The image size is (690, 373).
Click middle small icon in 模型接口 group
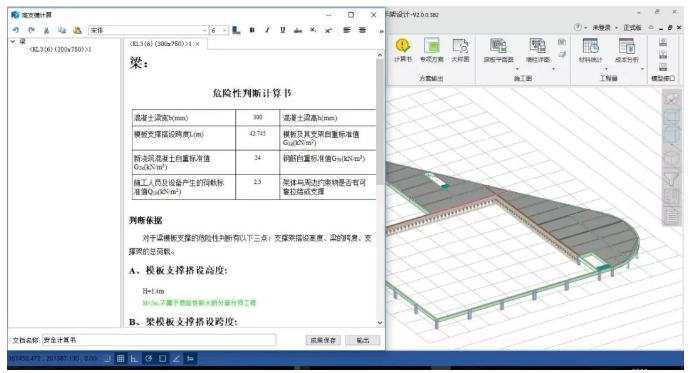tap(663, 55)
